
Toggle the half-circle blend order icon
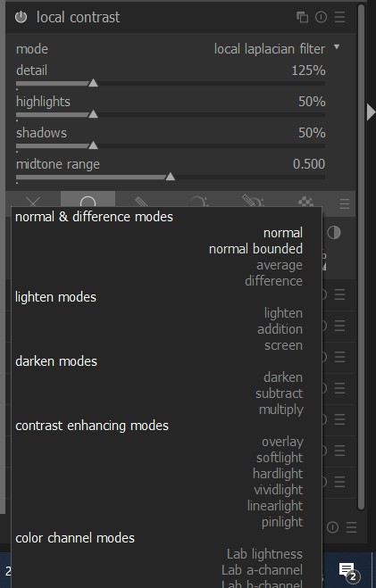click(x=334, y=233)
